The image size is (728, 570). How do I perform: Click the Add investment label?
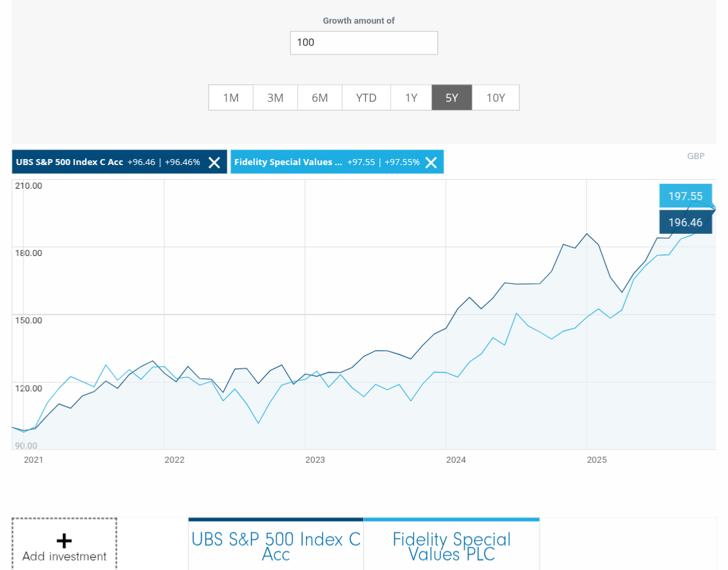[64, 556]
